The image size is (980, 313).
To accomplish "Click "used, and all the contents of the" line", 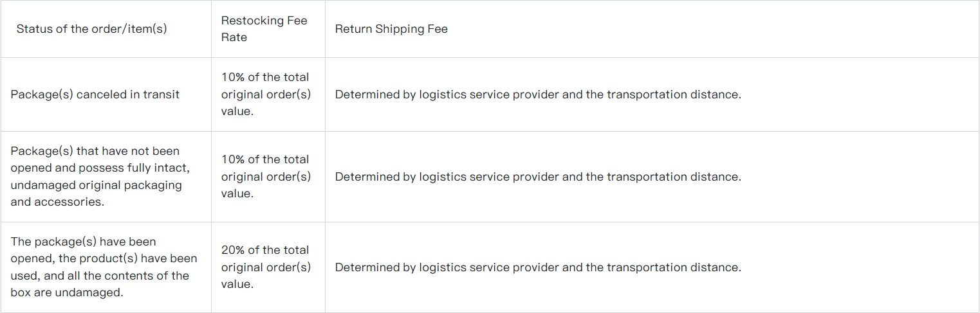I will click(100, 276).
